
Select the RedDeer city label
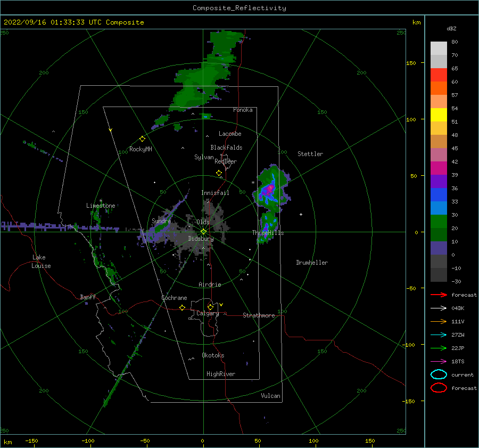coord(226,161)
